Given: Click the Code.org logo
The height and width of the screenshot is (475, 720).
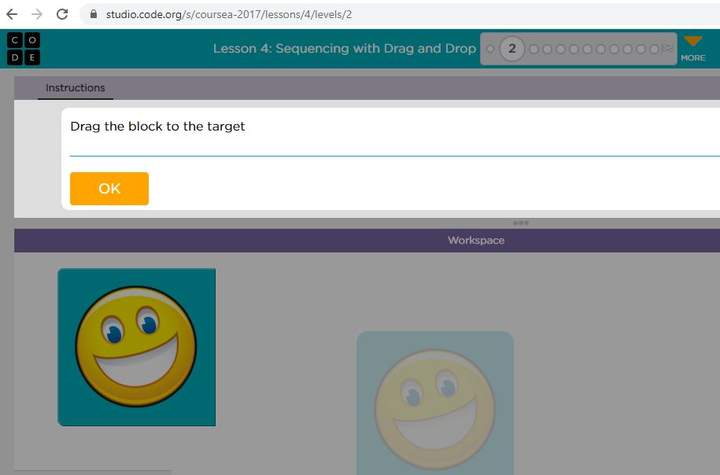Looking at the screenshot, I should point(24,48).
